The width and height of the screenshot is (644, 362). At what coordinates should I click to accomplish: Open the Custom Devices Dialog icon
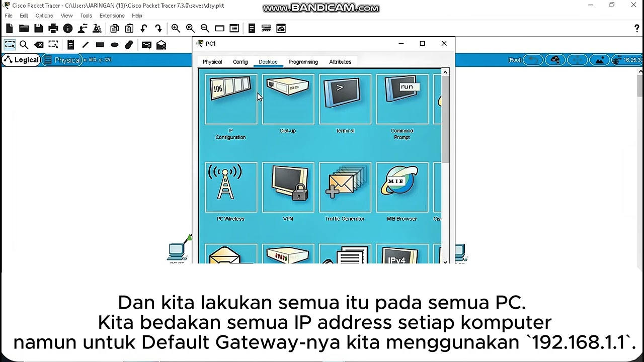[x=234, y=29]
